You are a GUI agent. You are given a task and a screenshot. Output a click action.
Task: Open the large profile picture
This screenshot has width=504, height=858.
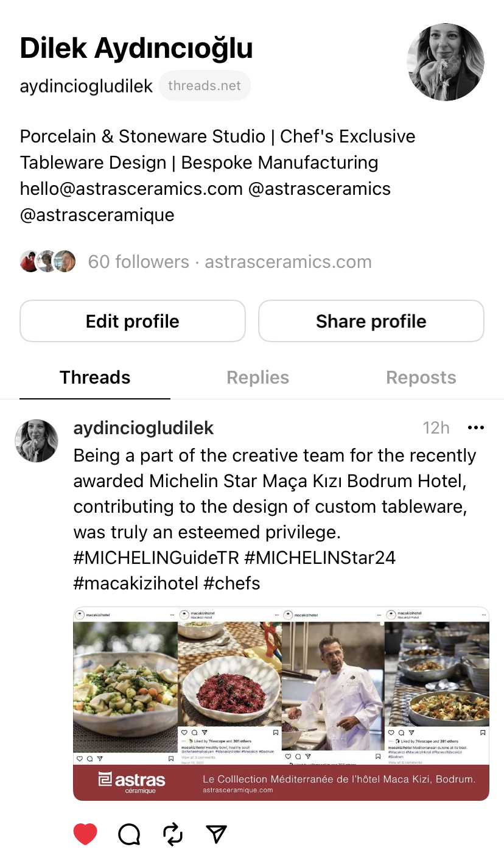click(446, 62)
